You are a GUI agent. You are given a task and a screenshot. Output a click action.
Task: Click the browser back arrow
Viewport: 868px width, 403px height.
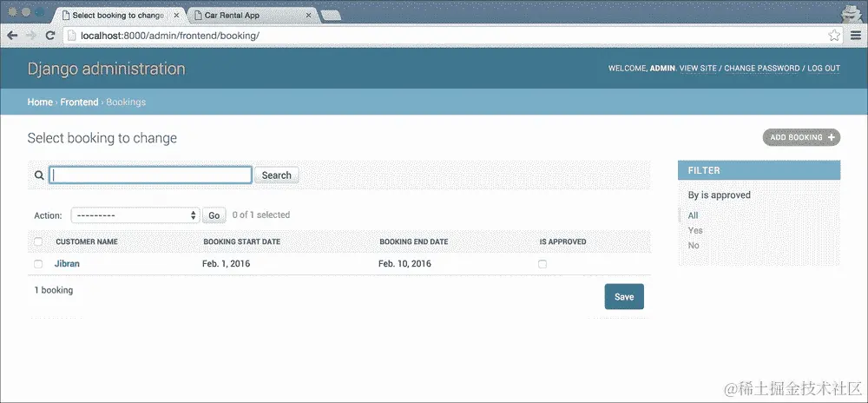(x=12, y=36)
